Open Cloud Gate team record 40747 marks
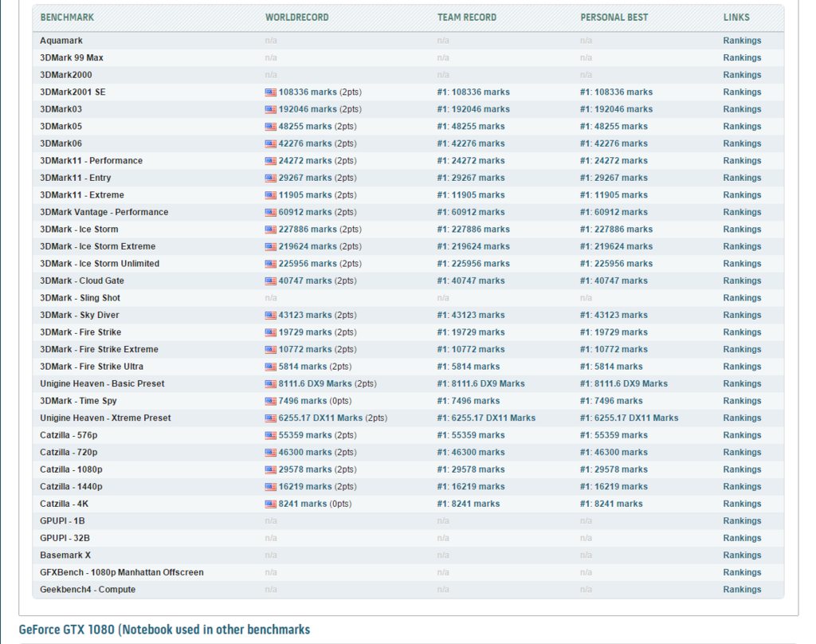Image resolution: width=816 pixels, height=644 pixels. point(471,281)
